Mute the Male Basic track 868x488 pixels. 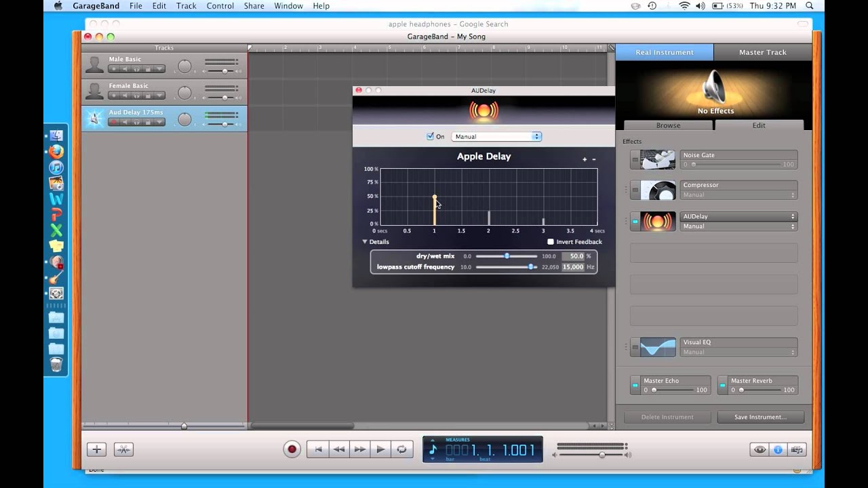pyautogui.click(x=125, y=69)
